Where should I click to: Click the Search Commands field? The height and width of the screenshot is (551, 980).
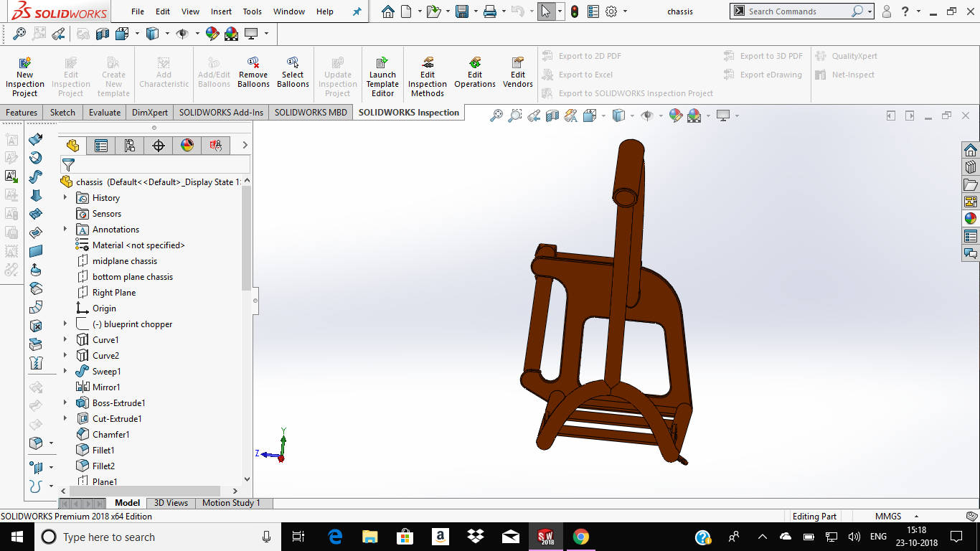(x=798, y=11)
